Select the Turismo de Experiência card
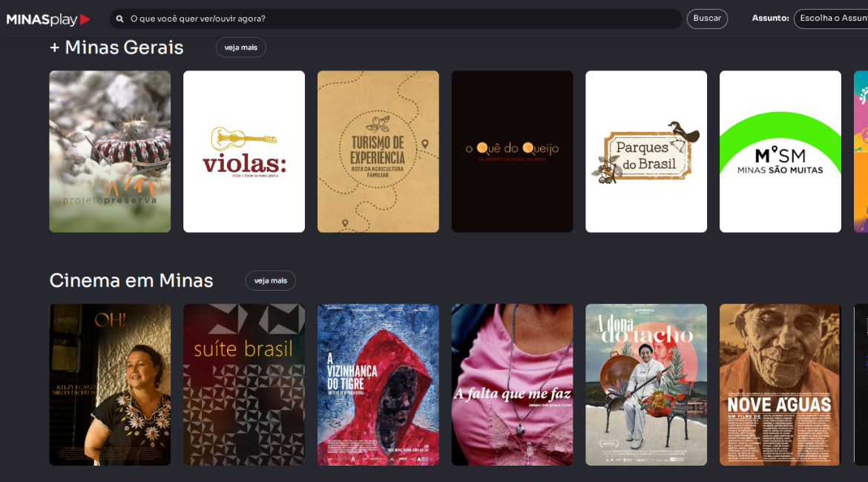This screenshot has height=482, width=868. point(378,151)
